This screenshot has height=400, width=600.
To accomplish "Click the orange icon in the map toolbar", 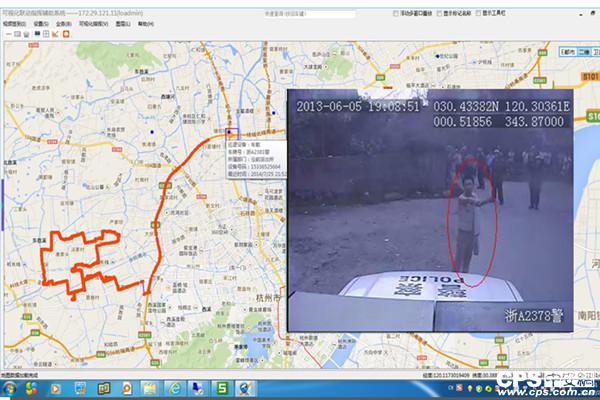I will tap(66, 33).
